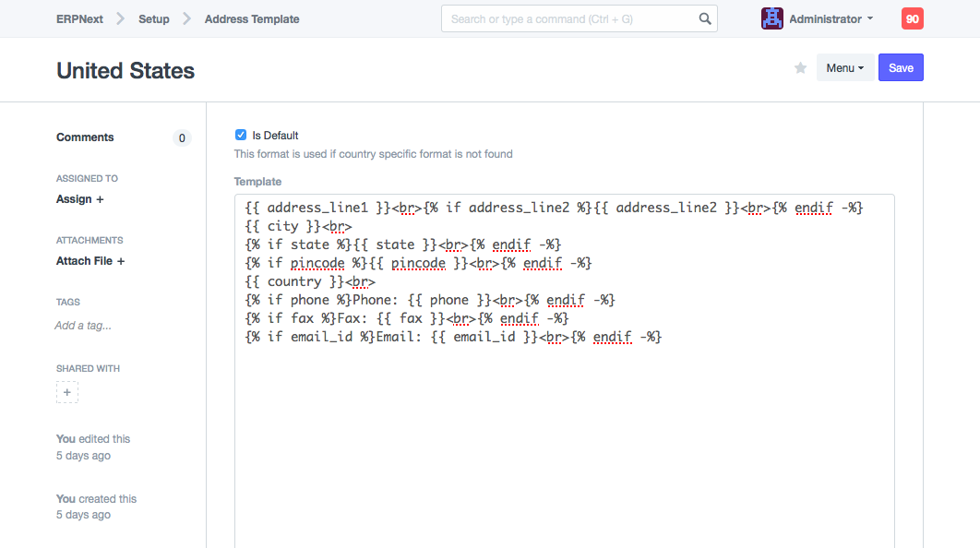Click the search magnifier icon
This screenshot has width=980, height=548.
tap(705, 18)
